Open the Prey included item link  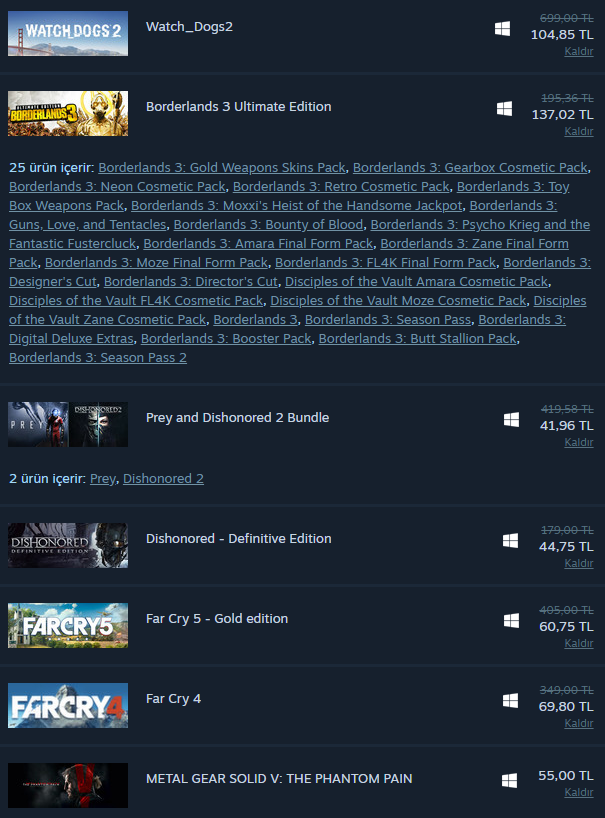pyautogui.click(x=103, y=479)
